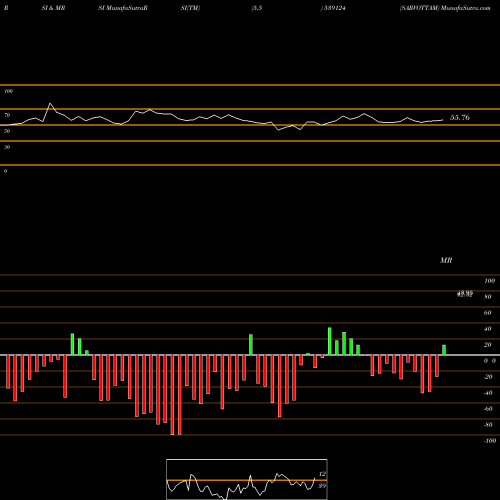Screen dimensions: 500x500
Task: Click MR axis label 80
Action: (488, 297)
